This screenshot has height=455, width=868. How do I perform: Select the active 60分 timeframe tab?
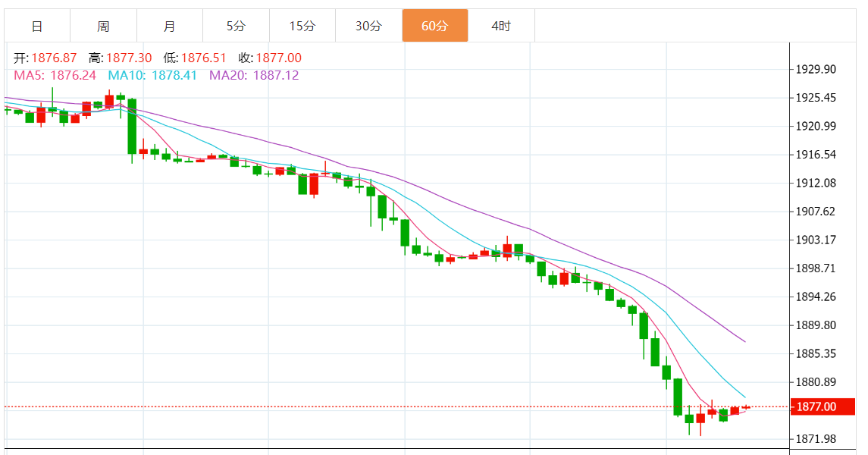(x=435, y=26)
